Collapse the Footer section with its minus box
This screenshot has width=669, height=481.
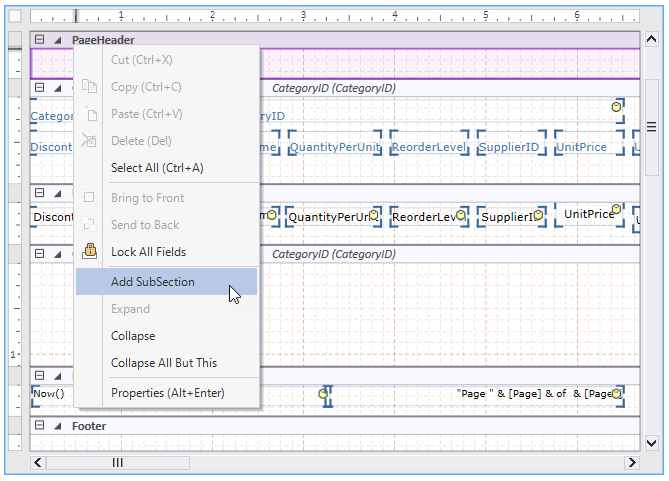tap(40, 426)
